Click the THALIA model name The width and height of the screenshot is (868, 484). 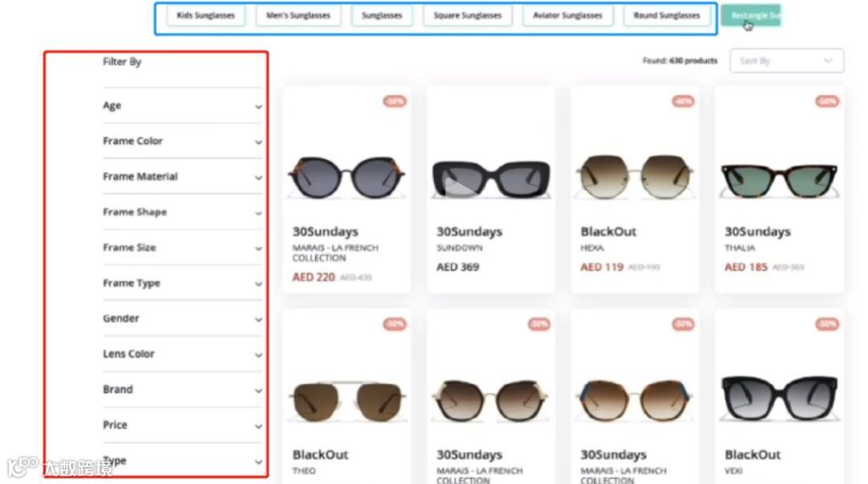[739, 248]
